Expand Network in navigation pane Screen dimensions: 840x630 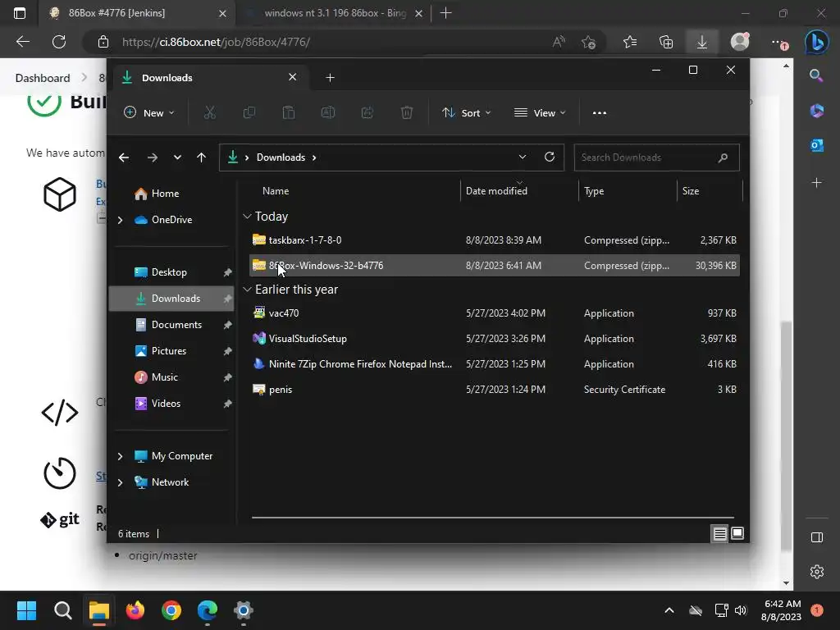[120, 482]
